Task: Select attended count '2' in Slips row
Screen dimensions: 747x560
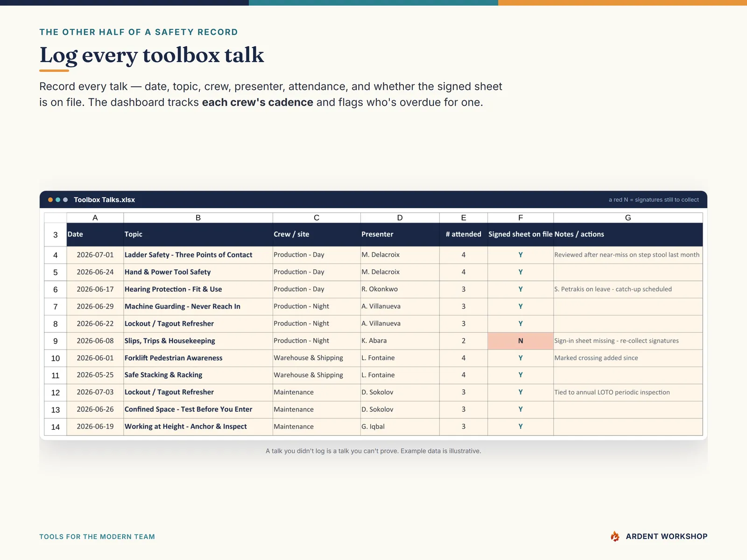Action: click(464, 341)
